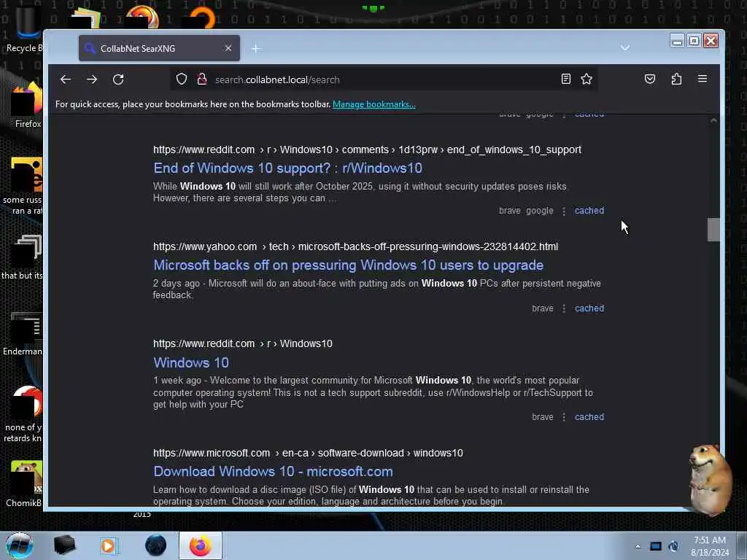Go forward using the browser forward arrow

(x=92, y=79)
